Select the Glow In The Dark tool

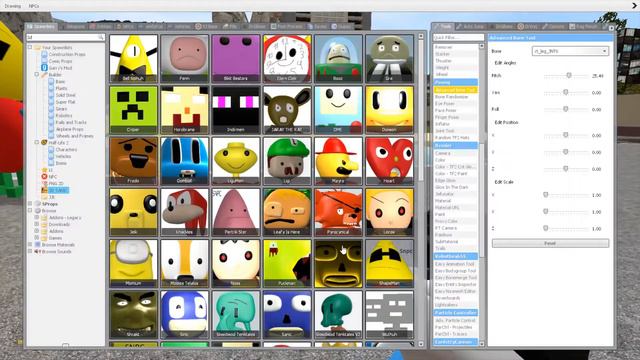(x=456, y=187)
